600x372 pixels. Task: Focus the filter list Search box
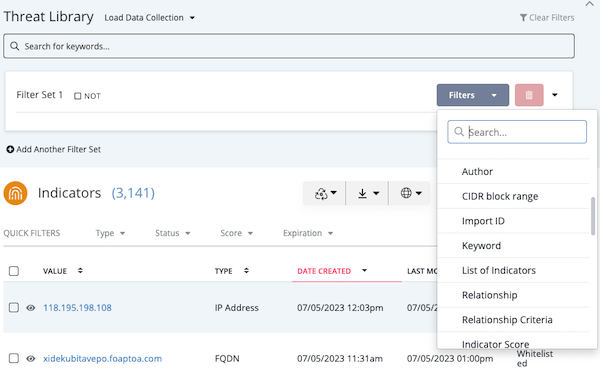pos(517,132)
